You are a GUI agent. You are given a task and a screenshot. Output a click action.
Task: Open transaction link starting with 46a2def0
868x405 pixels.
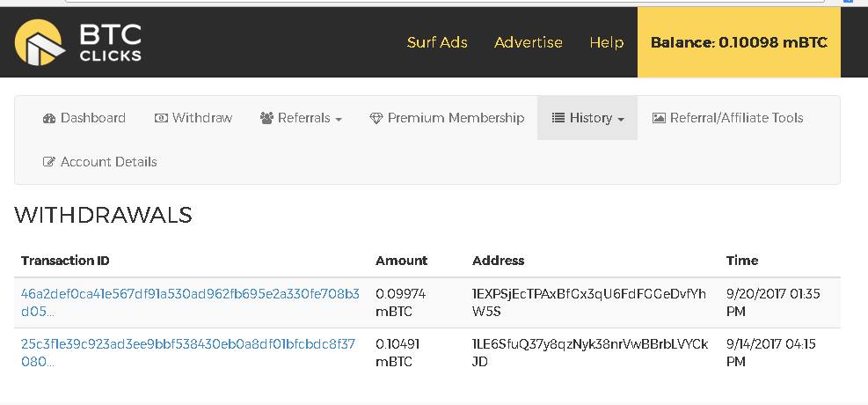[190, 293]
